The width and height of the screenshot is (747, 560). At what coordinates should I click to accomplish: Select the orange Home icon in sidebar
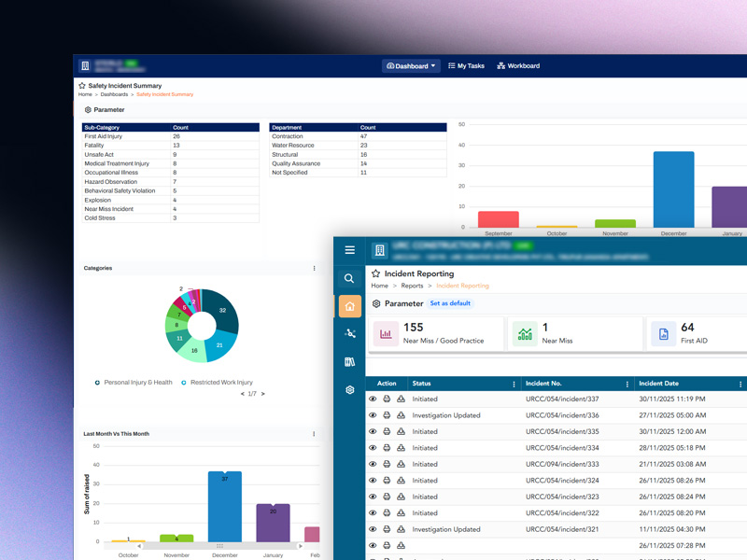click(350, 306)
